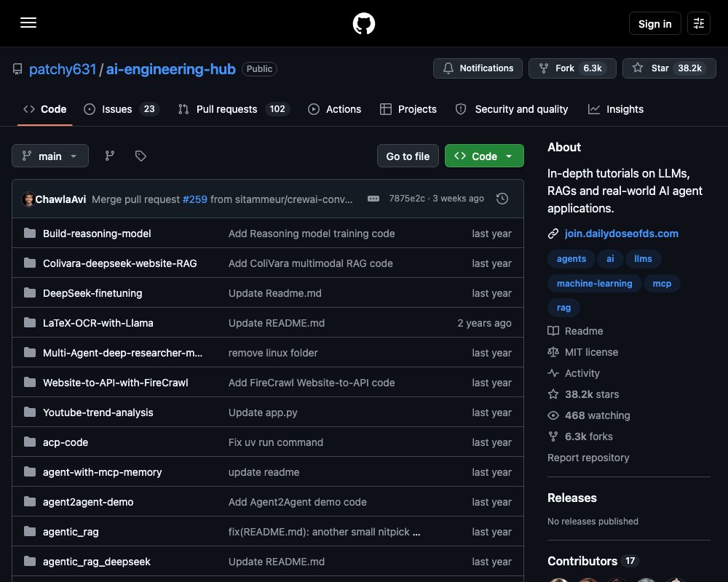Expand the green Code dropdown

[484, 156]
